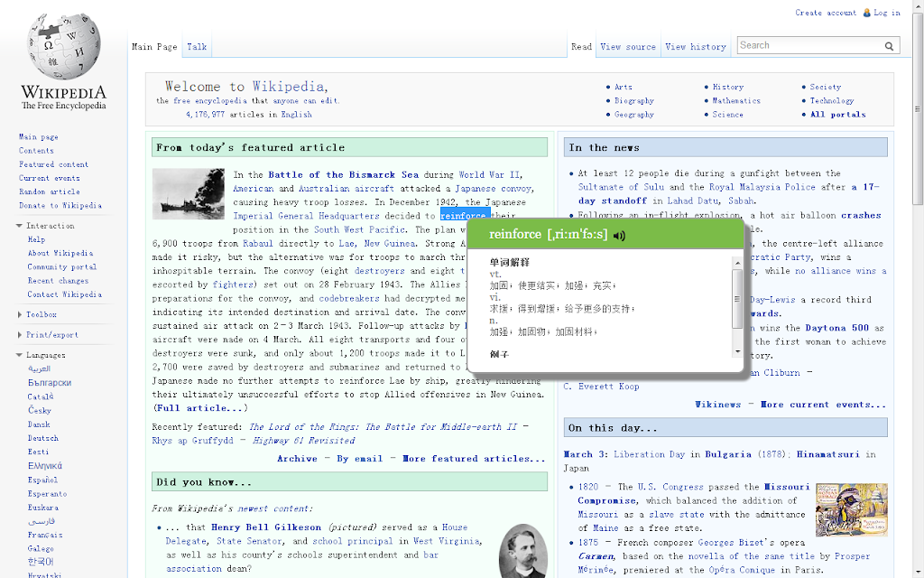Open the Mathematics portal link

736,101
